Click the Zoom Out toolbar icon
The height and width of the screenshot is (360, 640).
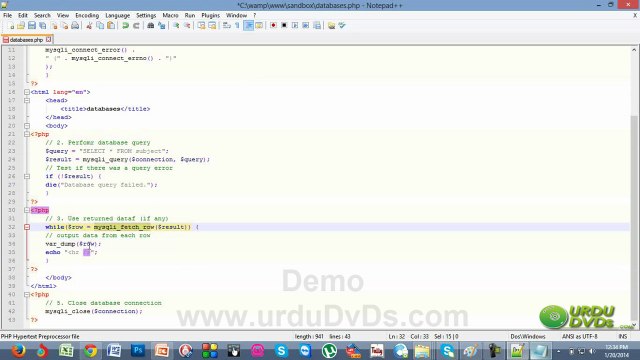[x=187, y=26]
